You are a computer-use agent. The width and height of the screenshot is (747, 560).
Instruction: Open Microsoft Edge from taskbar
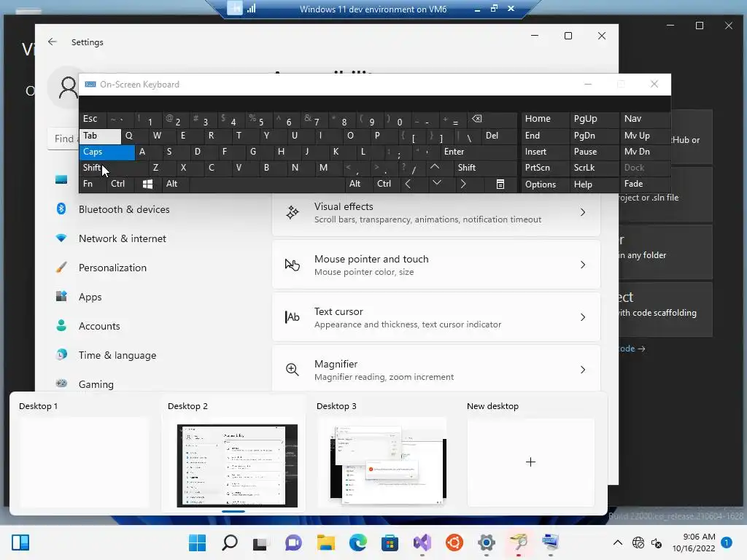[x=357, y=542]
